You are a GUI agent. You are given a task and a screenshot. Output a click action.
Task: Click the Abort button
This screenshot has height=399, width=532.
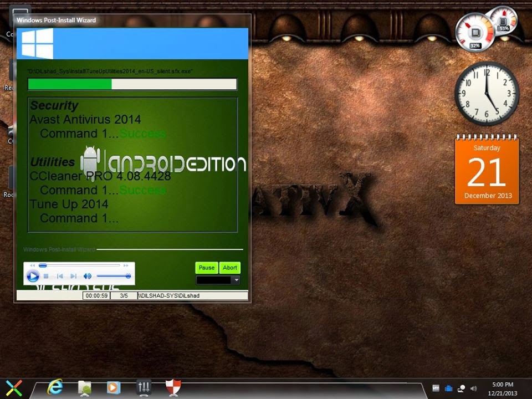[229, 267]
